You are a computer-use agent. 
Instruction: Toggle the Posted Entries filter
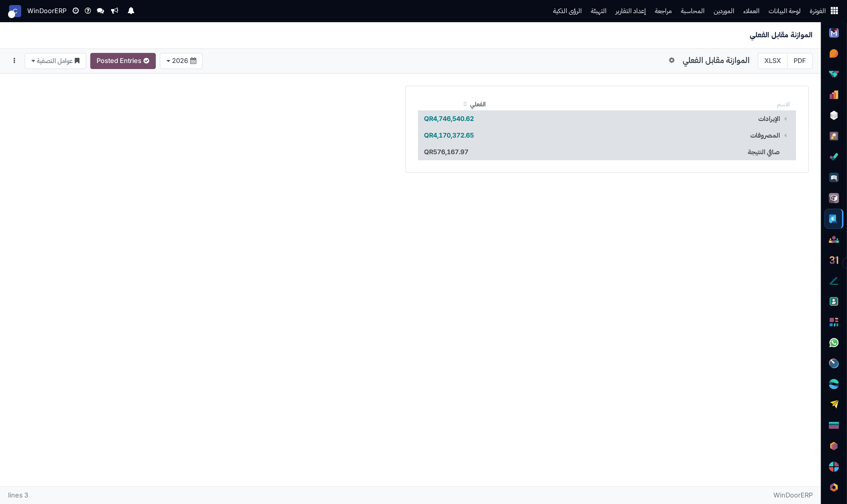pyautogui.click(x=123, y=61)
